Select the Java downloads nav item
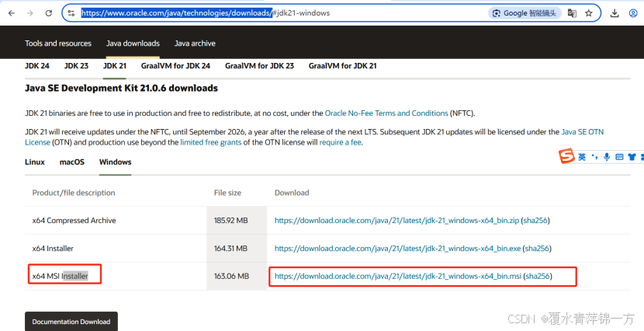 point(133,44)
